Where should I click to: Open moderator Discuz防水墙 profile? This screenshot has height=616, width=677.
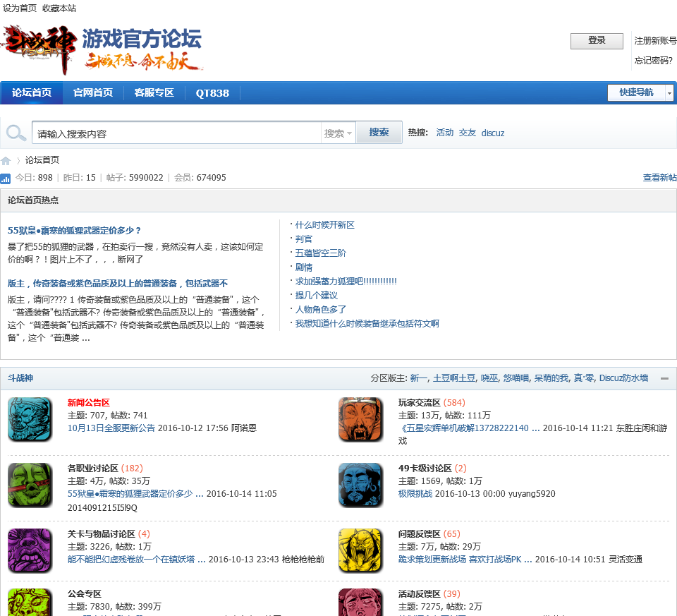(x=623, y=378)
